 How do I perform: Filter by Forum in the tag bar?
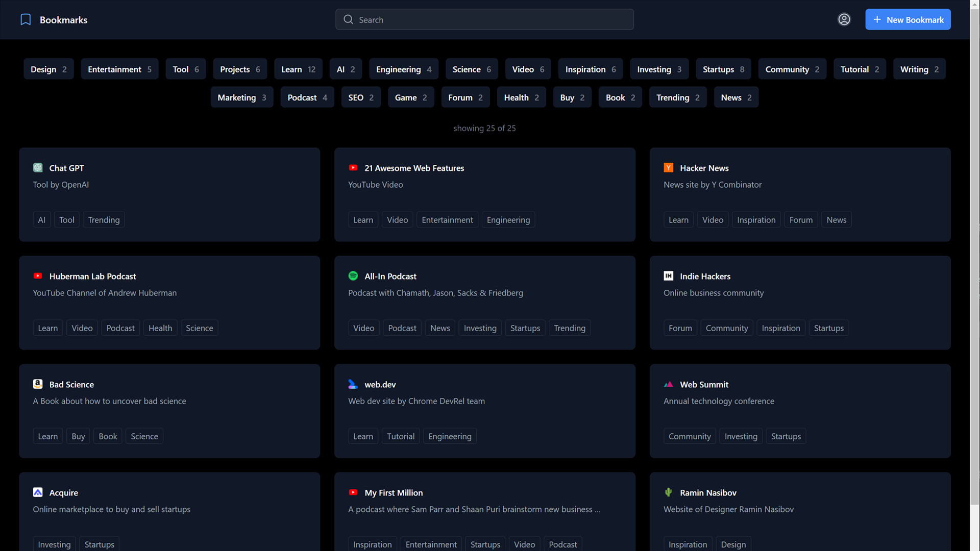click(x=465, y=97)
